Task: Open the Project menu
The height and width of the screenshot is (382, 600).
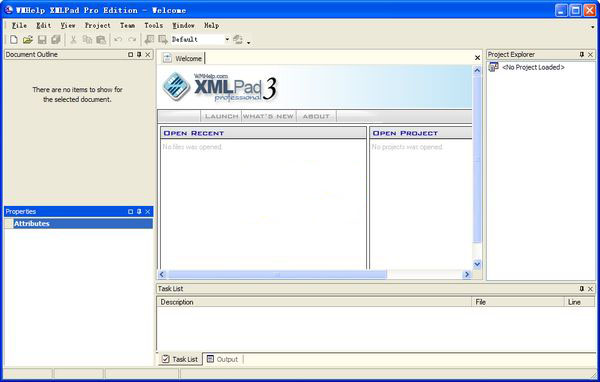Action: (98, 26)
